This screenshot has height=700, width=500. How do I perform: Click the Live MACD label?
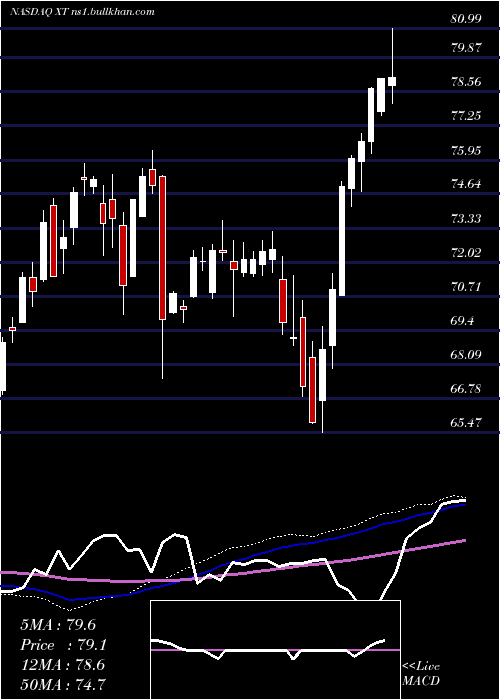[x=421, y=674]
